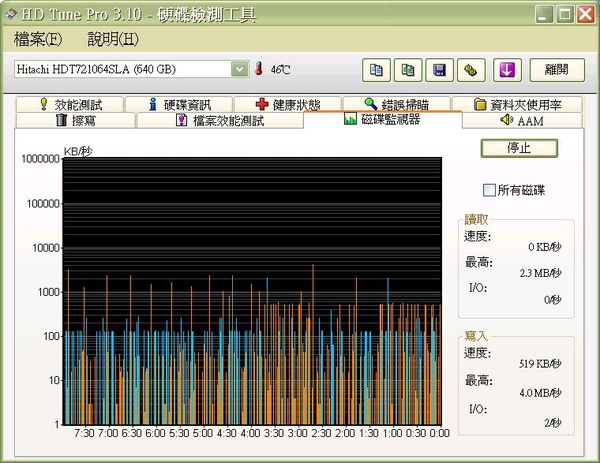Switch to the 效能測試 tab

coord(70,104)
